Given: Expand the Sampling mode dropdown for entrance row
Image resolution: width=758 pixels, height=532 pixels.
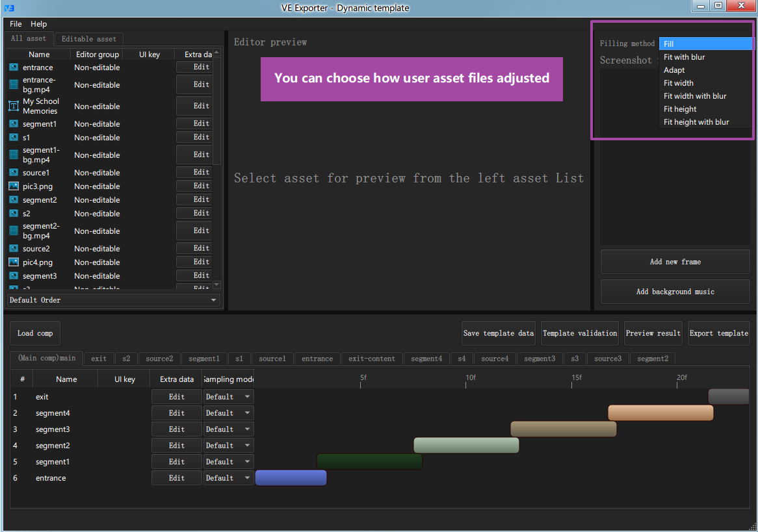Looking at the screenshot, I should tap(228, 478).
